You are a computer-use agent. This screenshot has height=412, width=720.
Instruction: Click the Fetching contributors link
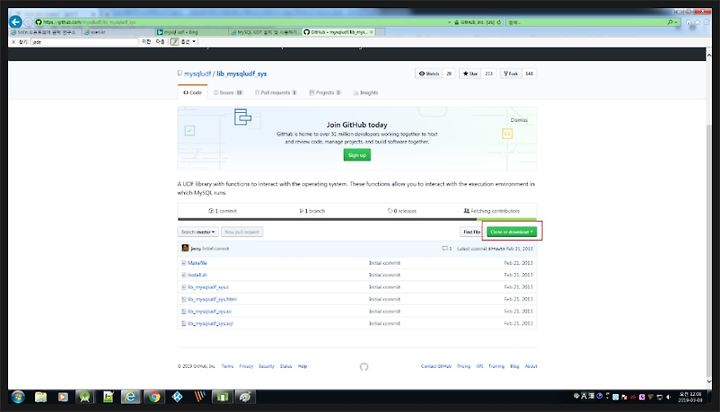[x=492, y=211]
